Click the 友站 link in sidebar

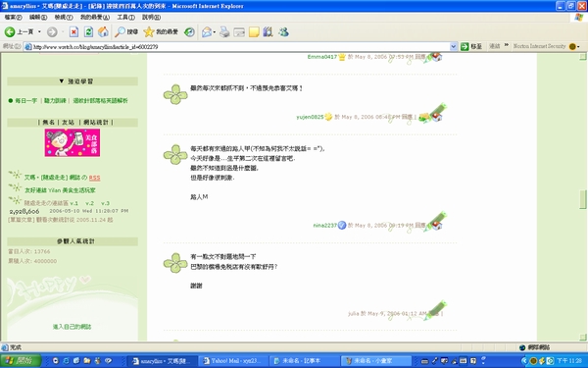click(x=68, y=123)
